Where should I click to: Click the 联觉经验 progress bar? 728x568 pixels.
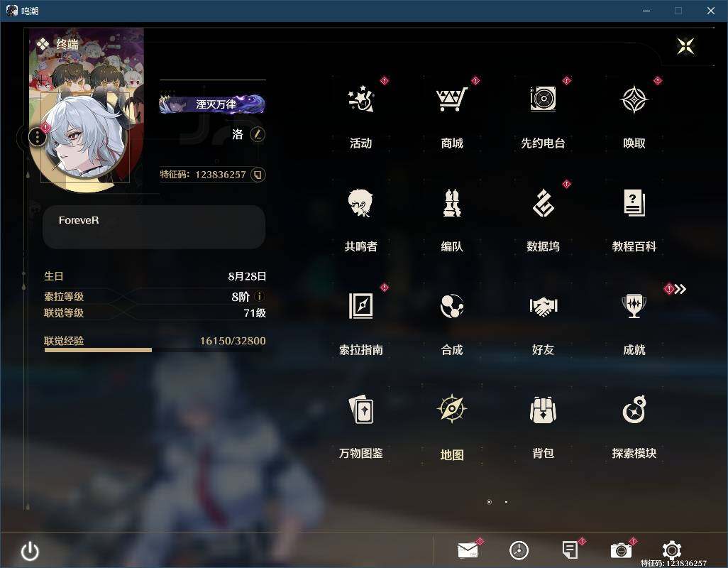pos(155,350)
